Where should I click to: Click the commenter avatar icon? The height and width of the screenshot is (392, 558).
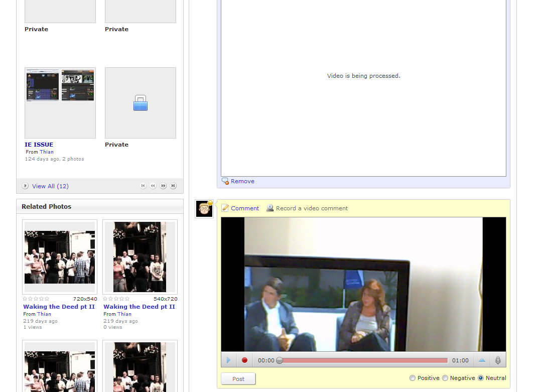pos(204,209)
